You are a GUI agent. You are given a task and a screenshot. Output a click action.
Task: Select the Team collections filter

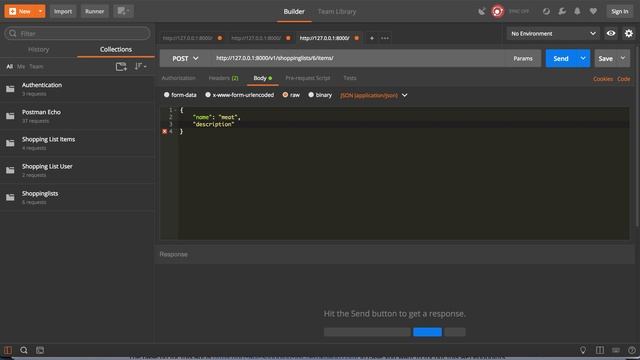click(36, 67)
